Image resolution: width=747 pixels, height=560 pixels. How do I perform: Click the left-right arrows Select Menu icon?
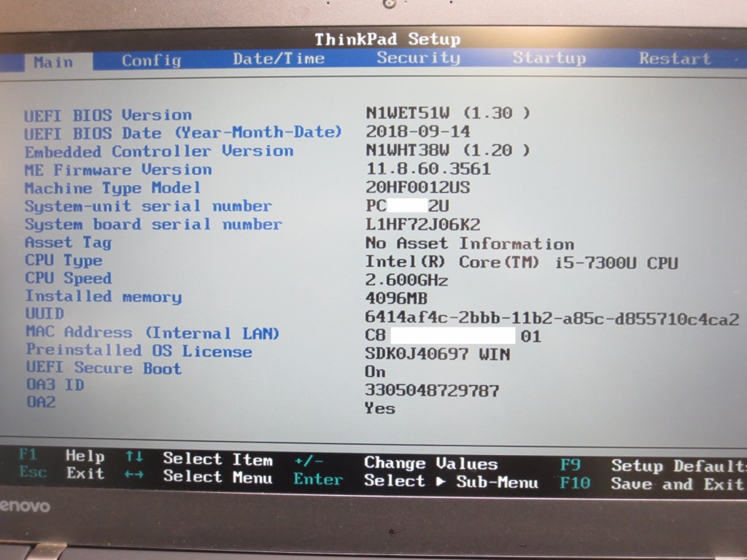tap(134, 475)
